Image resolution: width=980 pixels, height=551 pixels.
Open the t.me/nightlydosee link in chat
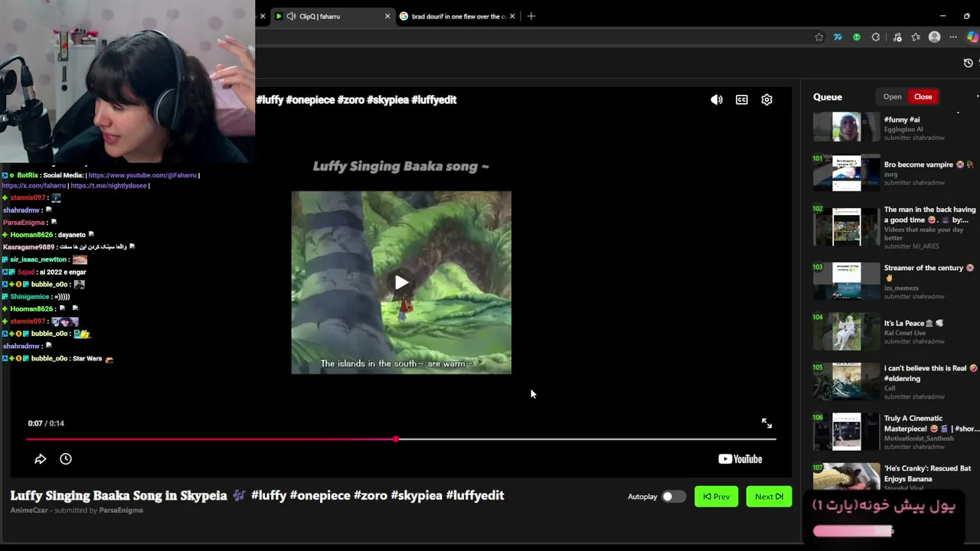tap(109, 186)
